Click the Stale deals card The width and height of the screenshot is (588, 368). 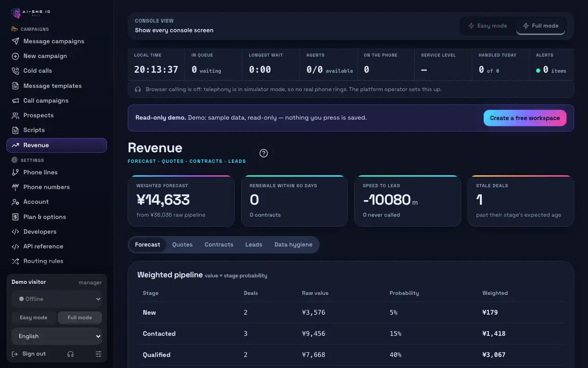click(521, 201)
